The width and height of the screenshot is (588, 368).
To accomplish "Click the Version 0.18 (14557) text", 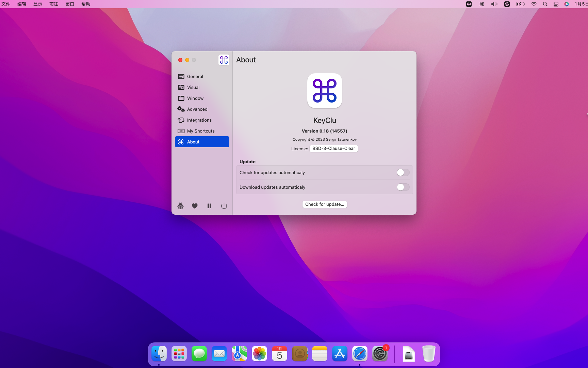I will (325, 131).
